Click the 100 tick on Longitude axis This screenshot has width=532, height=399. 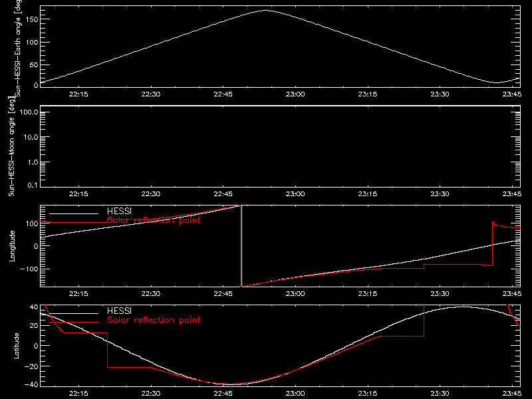(x=32, y=223)
